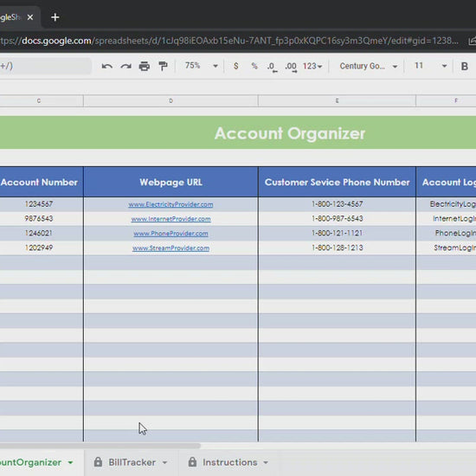Select phone number 1-800-123-4567 cell
Image resolution: width=476 pixels, height=476 pixels.
(x=337, y=204)
